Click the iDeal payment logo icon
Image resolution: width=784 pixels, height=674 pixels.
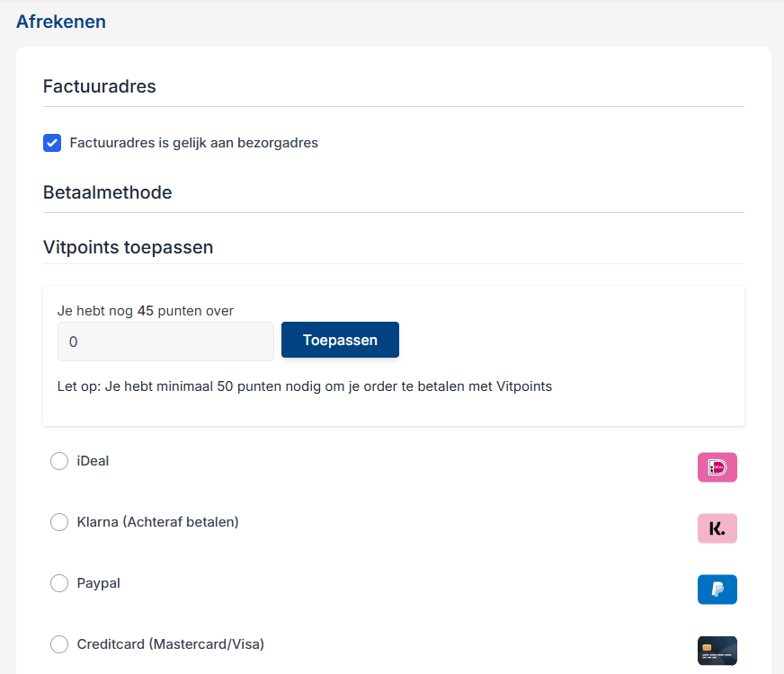(717, 467)
